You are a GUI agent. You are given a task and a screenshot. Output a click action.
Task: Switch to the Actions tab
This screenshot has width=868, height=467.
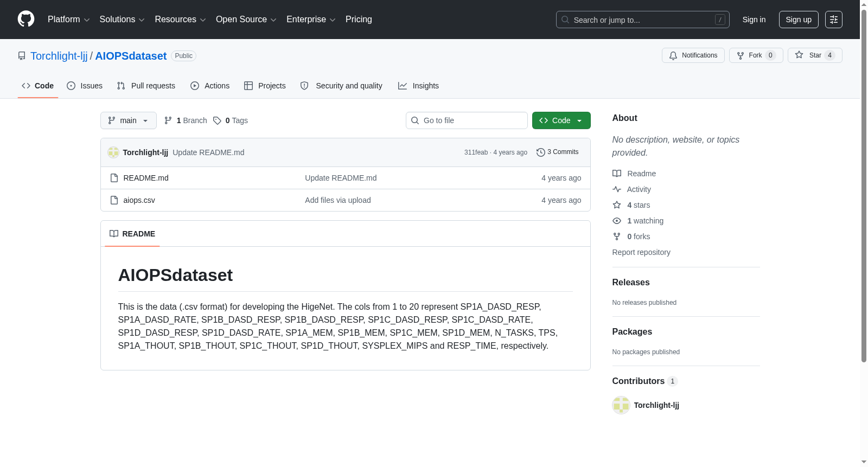pos(210,86)
